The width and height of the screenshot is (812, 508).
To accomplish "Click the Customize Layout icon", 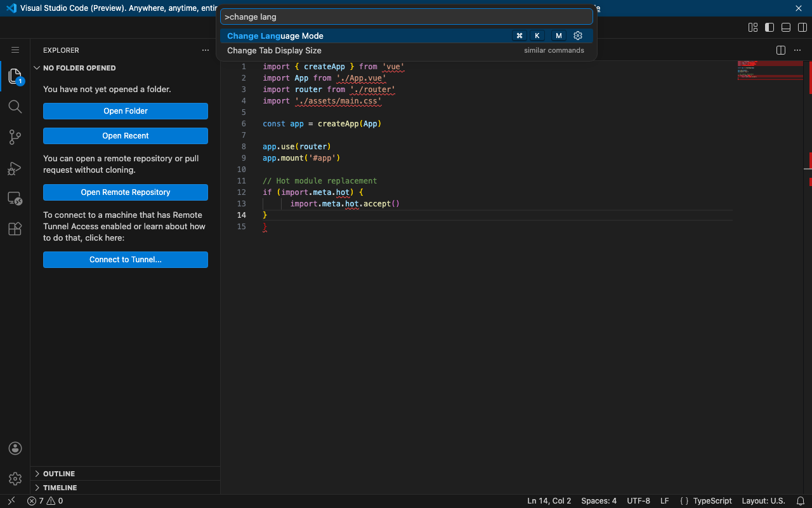I will pos(753,27).
